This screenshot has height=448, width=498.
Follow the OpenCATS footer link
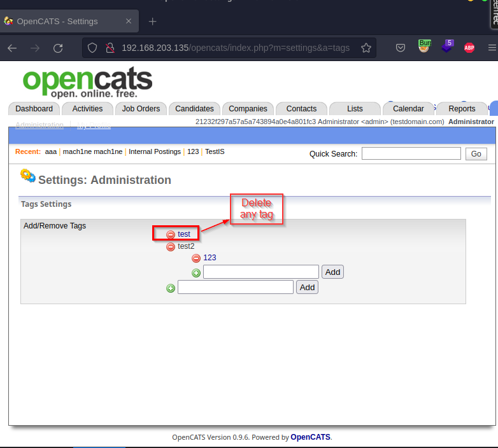pos(310,437)
